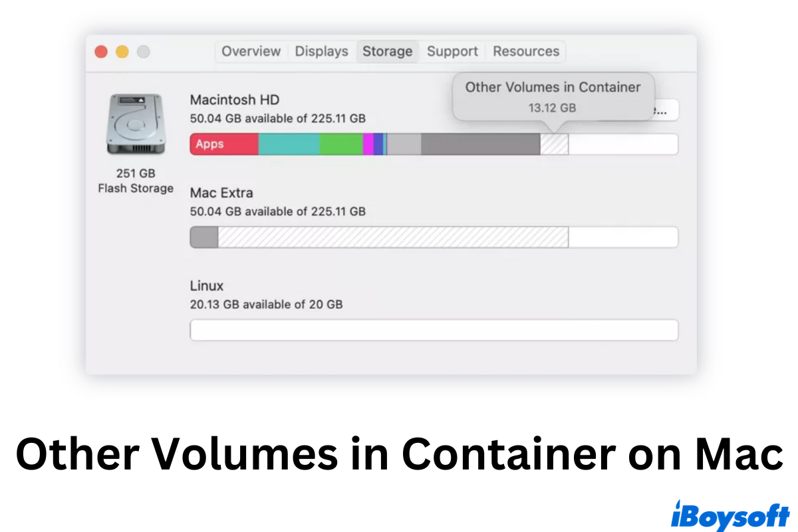
Task: Click the hatched area in Mac Extra bar
Action: click(x=392, y=237)
